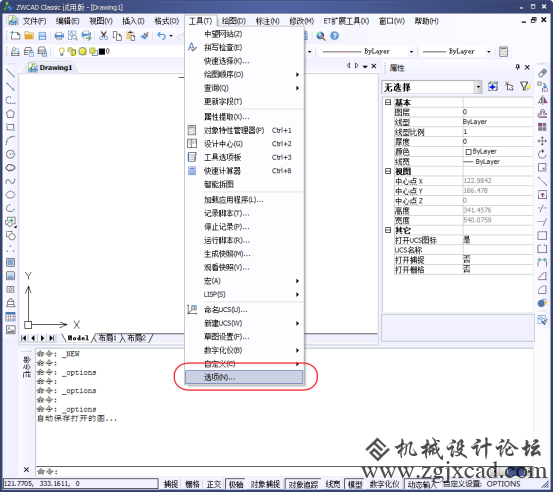Toggle Object Tracking (对象追踪) in status bar

(303, 484)
